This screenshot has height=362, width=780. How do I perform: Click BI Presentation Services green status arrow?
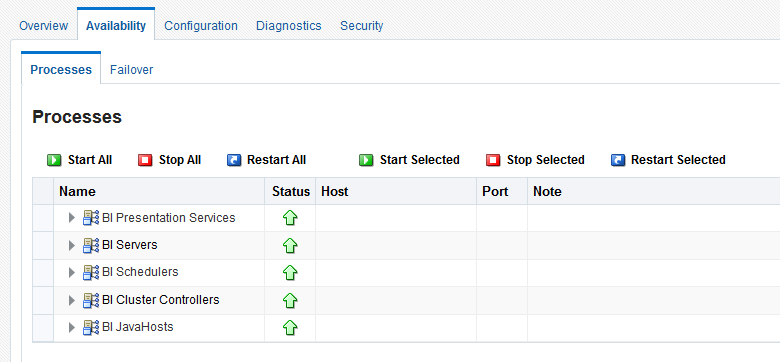[290, 218]
